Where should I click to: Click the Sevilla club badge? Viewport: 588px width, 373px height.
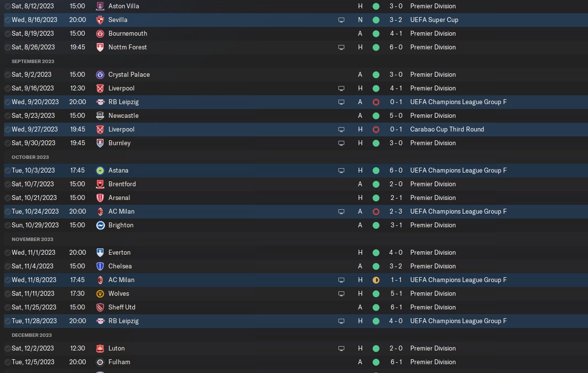[x=100, y=20]
